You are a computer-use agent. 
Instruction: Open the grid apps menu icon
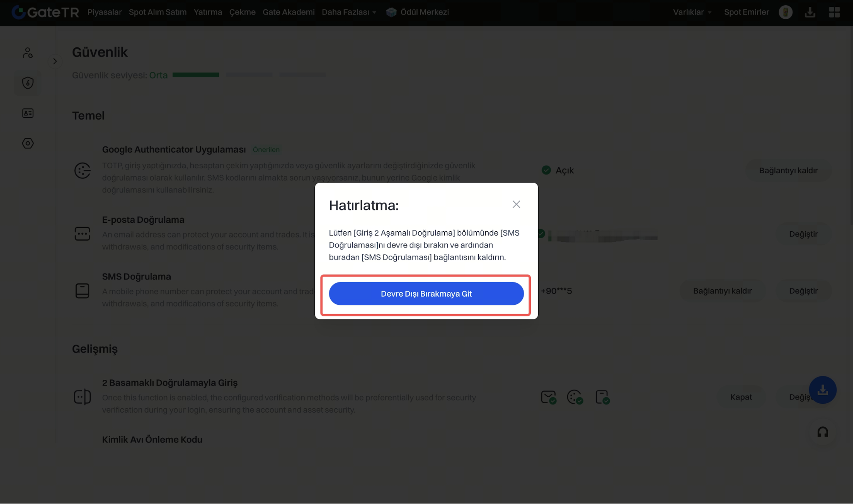pyautogui.click(x=834, y=12)
